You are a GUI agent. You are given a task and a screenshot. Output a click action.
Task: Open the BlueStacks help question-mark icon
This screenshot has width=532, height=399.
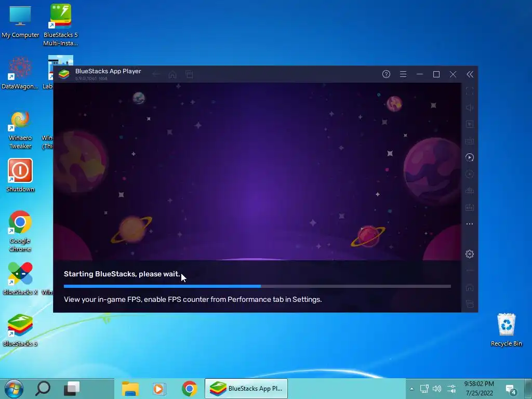386,74
